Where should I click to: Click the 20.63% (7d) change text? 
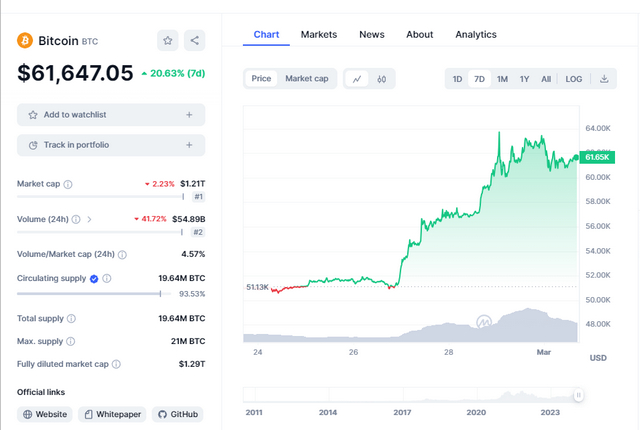tap(173, 73)
